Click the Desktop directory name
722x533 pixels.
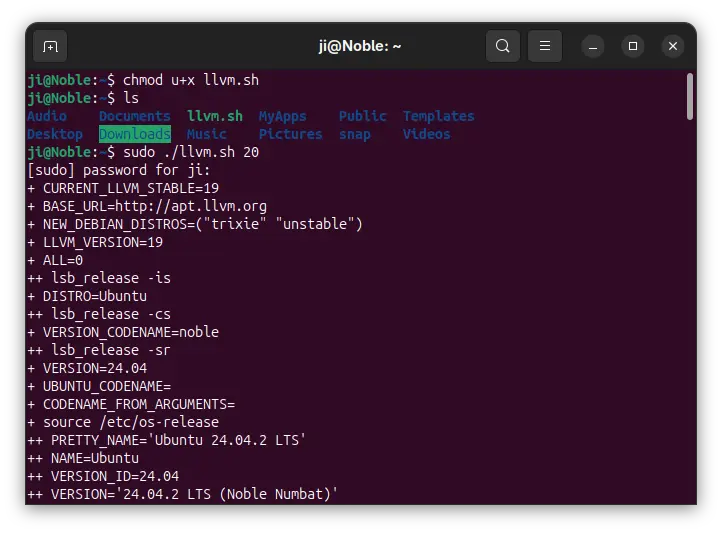[x=55, y=134]
